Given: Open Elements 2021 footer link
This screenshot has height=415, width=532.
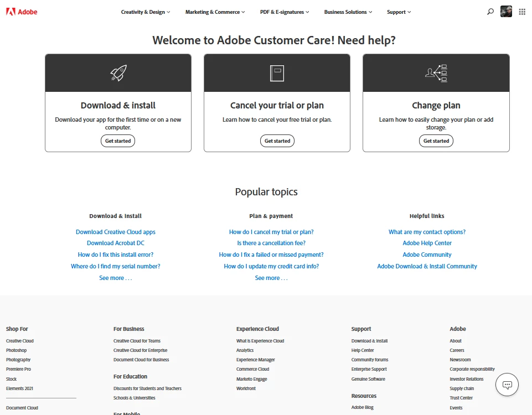Looking at the screenshot, I should click(19, 388).
